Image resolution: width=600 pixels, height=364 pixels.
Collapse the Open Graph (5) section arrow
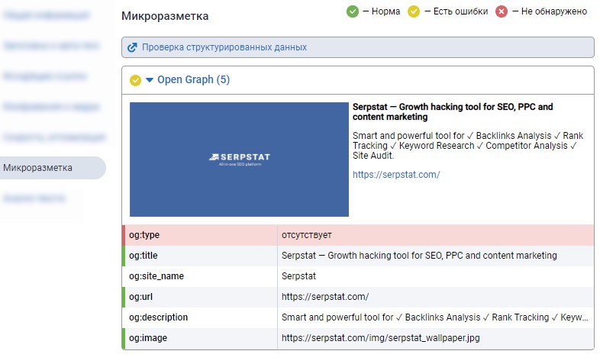[150, 80]
